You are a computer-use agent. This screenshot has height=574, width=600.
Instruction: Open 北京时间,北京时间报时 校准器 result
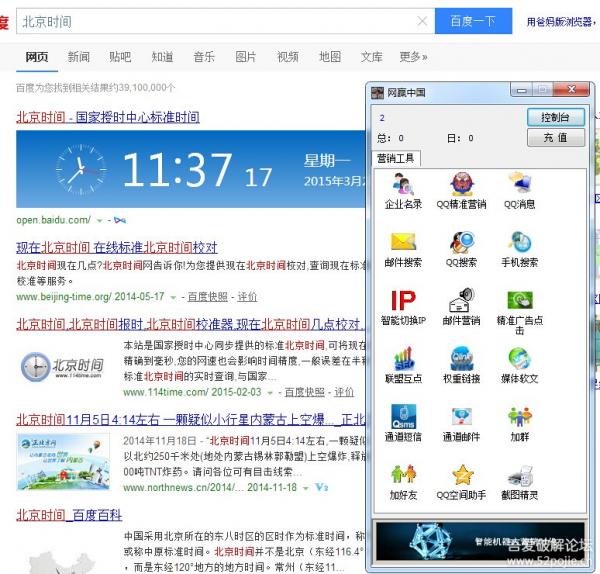click(x=191, y=325)
